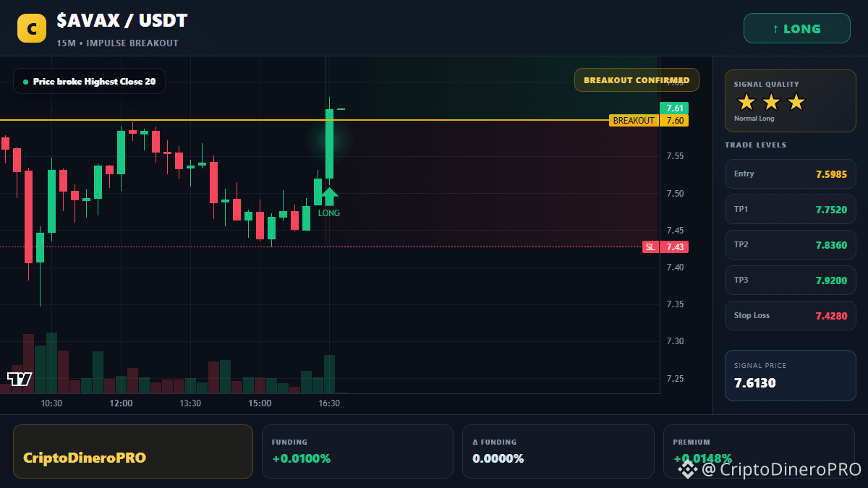Click the 7.30 price axis label
This screenshot has width=868, height=488.
(x=675, y=341)
